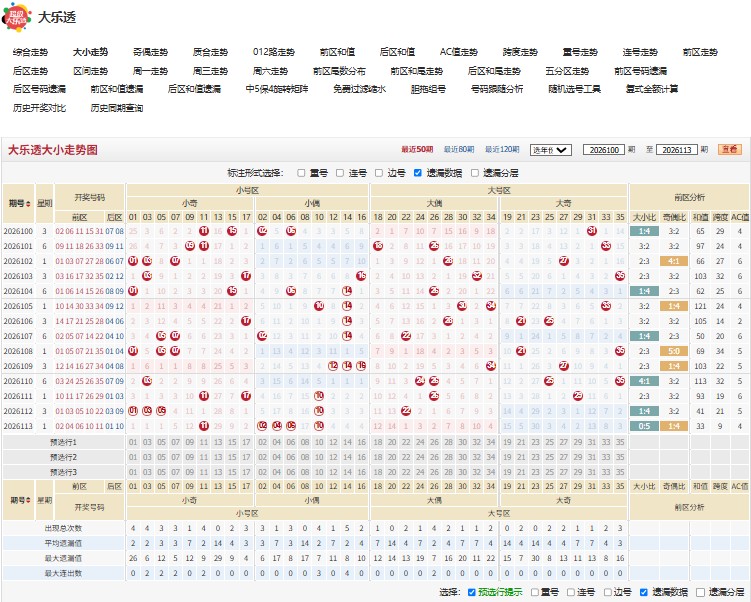The width and height of the screenshot is (751, 602).
Task: Open 后区号码遗漏
Action: (39, 89)
